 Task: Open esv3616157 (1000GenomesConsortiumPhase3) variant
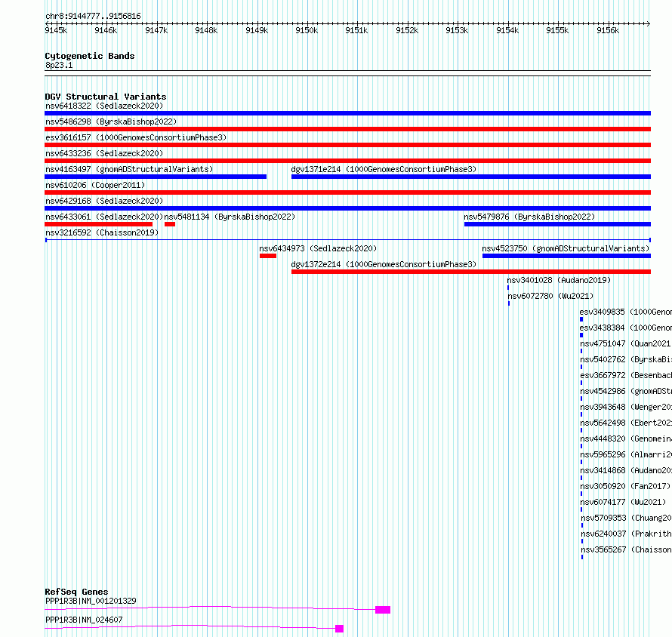click(x=136, y=137)
